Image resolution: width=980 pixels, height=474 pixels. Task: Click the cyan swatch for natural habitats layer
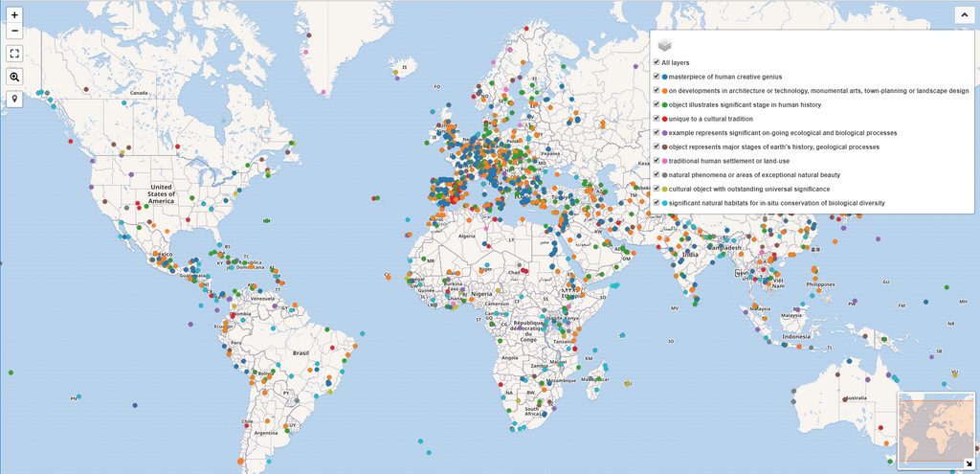[664, 203]
